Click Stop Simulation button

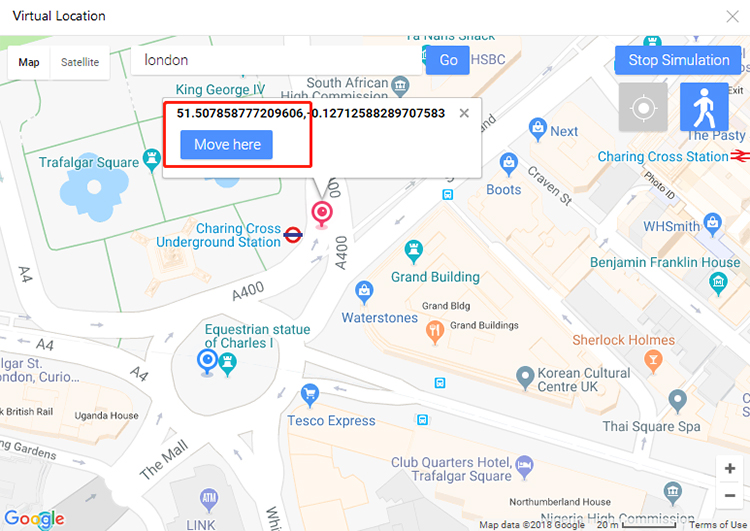(678, 60)
